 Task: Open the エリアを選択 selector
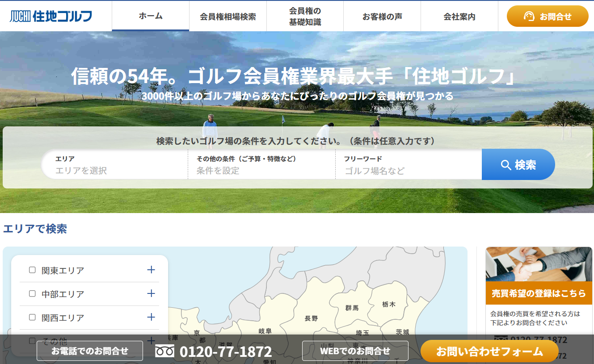click(x=114, y=164)
